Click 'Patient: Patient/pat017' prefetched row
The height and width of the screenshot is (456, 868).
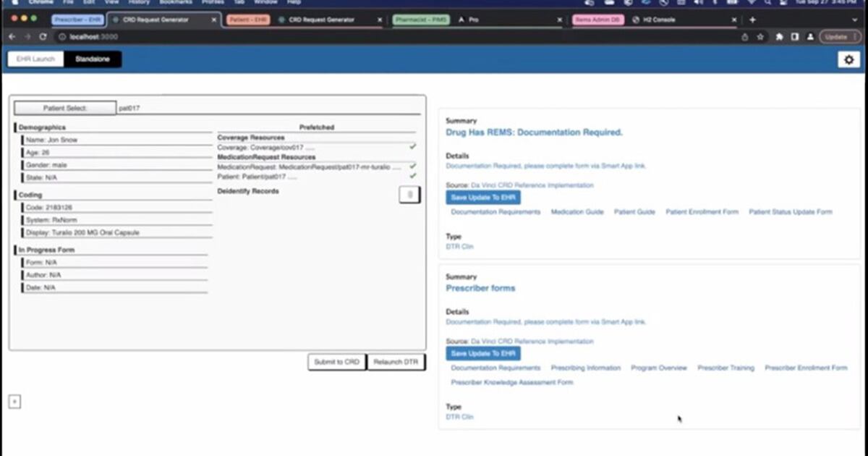(x=317, y=177)
